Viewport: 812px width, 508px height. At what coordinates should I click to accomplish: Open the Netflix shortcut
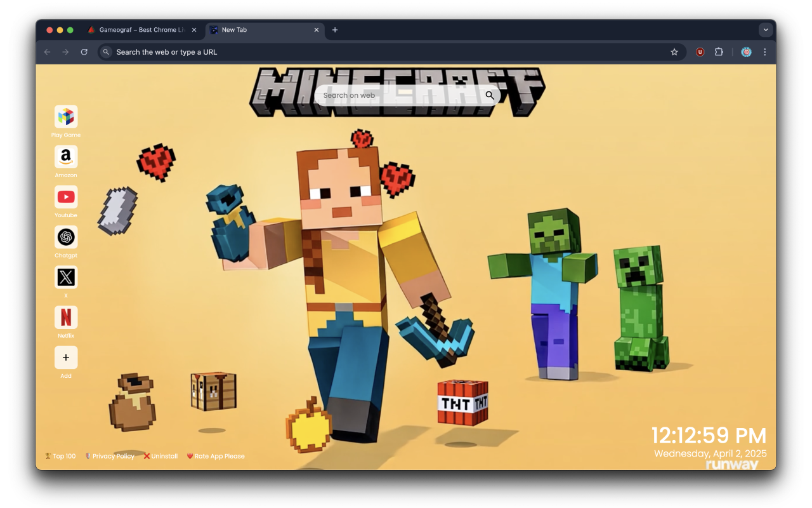[65, 317]
